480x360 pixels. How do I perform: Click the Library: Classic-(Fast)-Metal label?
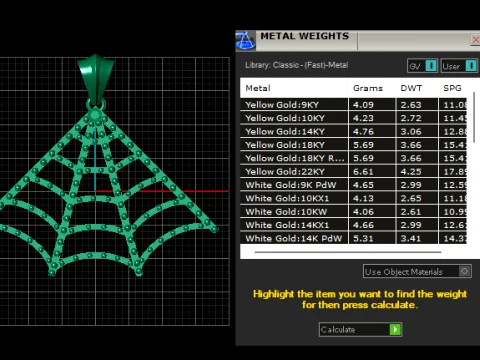[296, 65]
